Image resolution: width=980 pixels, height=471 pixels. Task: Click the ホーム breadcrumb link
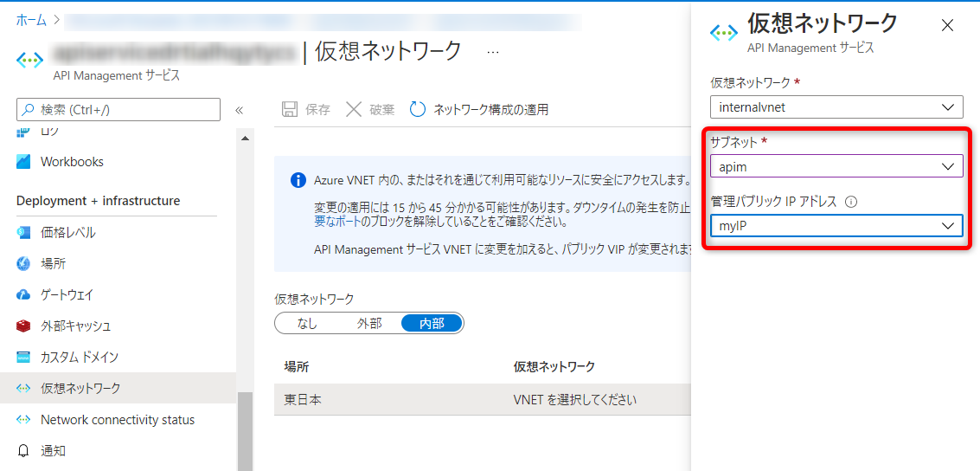(x=31, y=20)
